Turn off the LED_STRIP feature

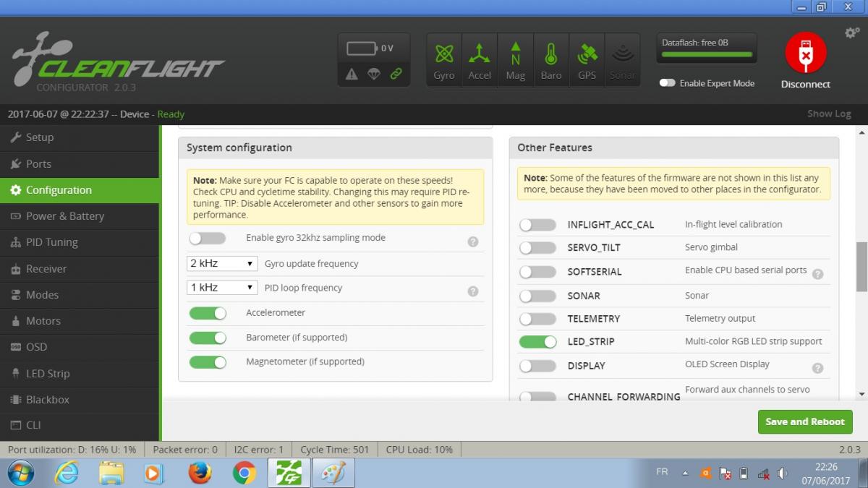[x=537, y=342]
